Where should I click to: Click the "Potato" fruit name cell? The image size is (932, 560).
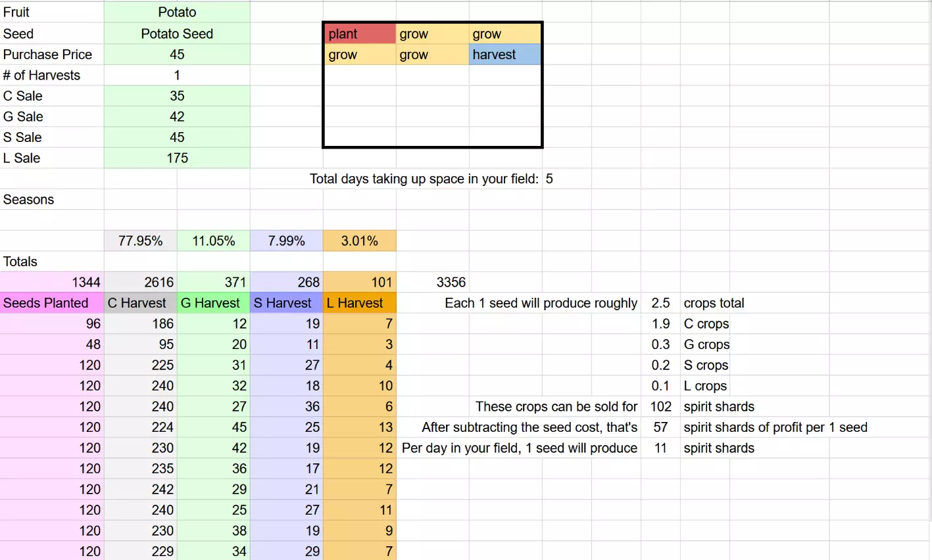pos(177,12)
